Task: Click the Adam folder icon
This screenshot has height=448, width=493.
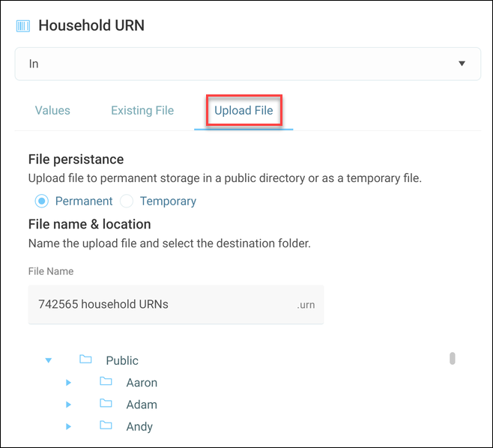Action: pyautogui.click(x=106, y=403)
